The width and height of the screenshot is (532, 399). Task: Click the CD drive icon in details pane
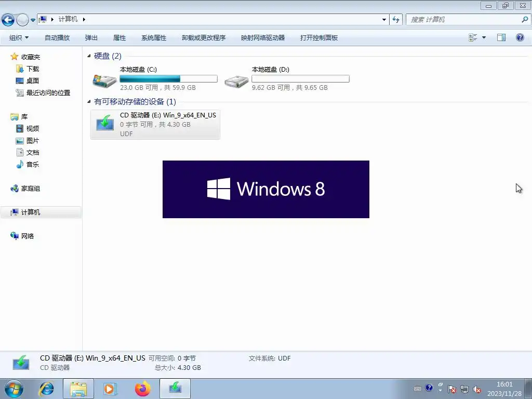coord(21,363)
